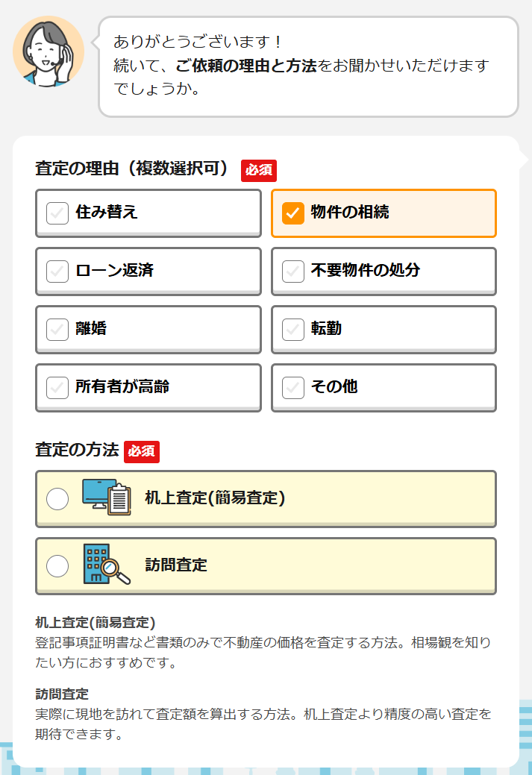This screenshot has width=532, height=775.
Task: Click the 必須 badge beside 査定の方法
Action: point(142,451)
